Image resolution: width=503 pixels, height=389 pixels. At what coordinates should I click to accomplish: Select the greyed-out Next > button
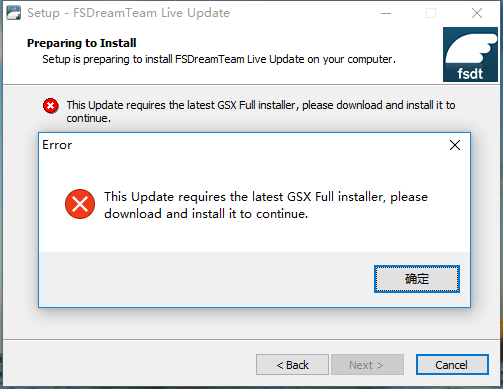tap(367, 365)
